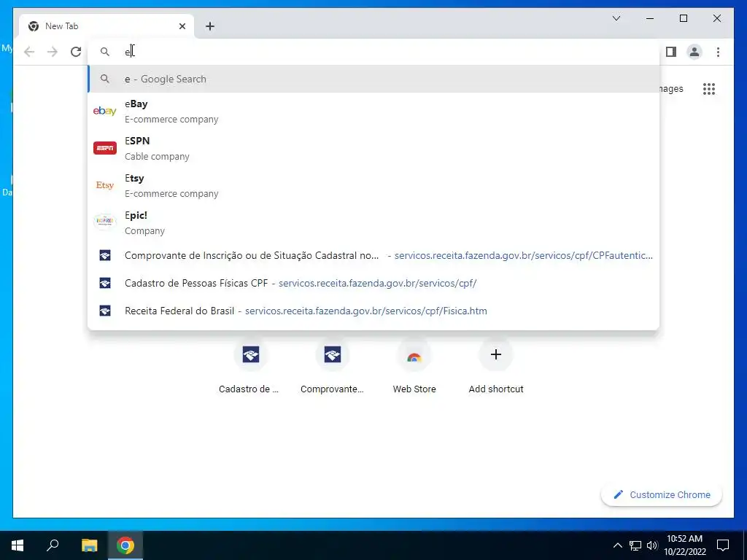Open the 'Cadastro de ...' shortcut tile

point(250,367)
